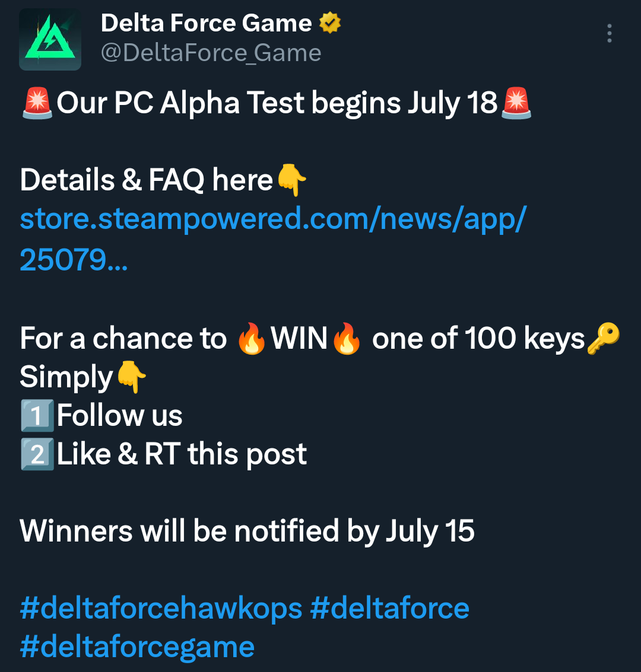Open the store.steampowered.com news link
Screen dimensions: 641x672
[x=273, y=219]
